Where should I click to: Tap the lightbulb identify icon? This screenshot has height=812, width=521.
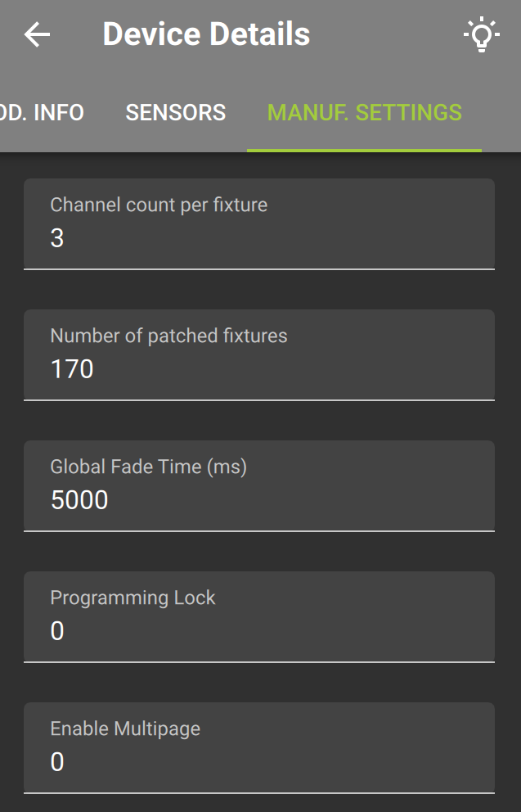pyautogui.click(x=481, y=34)
